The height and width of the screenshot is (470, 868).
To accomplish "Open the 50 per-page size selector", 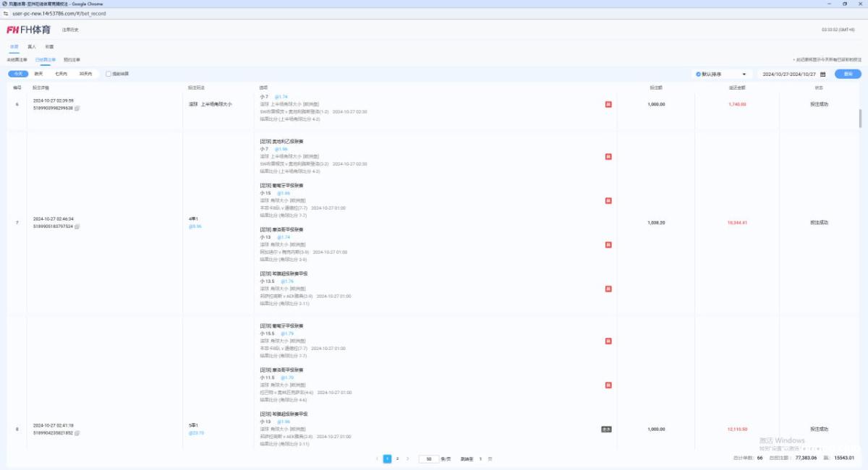I will click(429, 458).
